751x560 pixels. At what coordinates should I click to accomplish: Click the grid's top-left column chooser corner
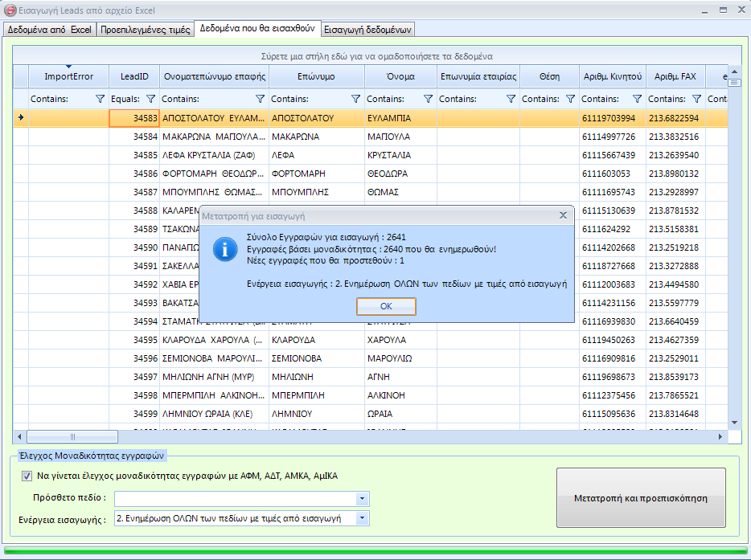pos(21,76)
